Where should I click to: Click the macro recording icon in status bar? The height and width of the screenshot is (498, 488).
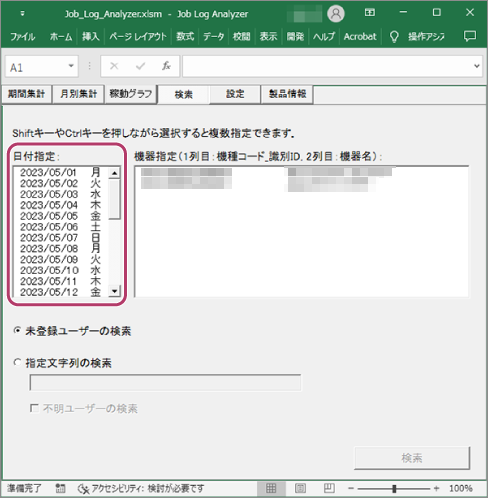click(x=60, y=488)
